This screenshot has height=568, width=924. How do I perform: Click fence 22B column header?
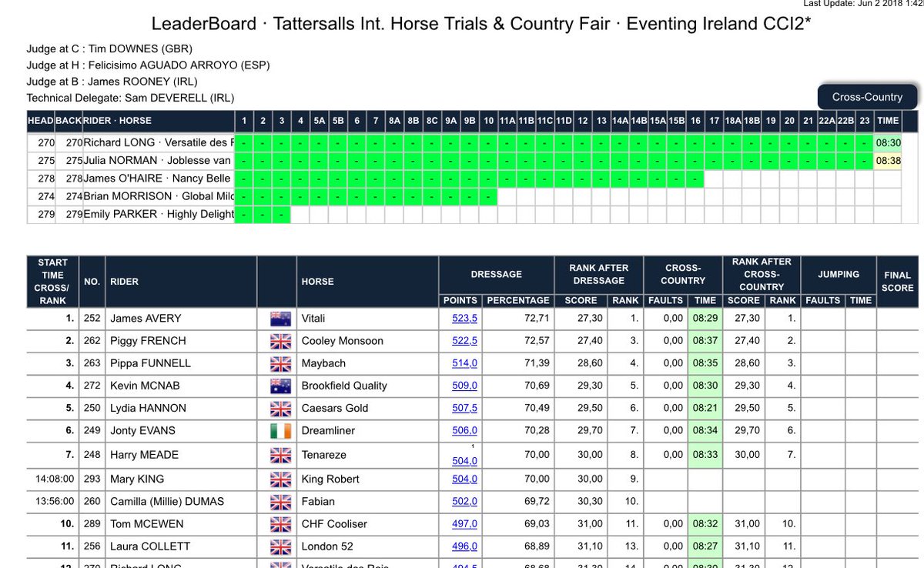click(x=845, y=121)
